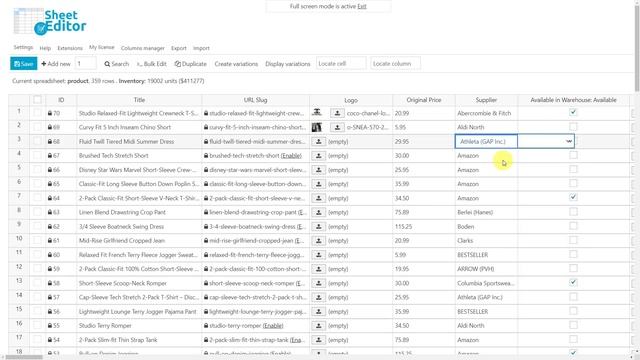This screenshot has width=640, height=360.
Task: Select row checkbox for ID 67
Action: point(37,155)
